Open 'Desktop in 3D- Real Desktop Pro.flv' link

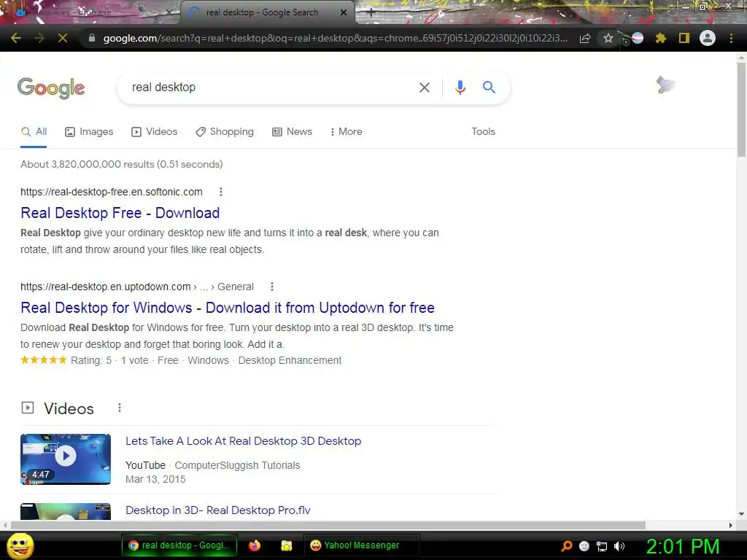pyautogui.click(x=217, y=510)
